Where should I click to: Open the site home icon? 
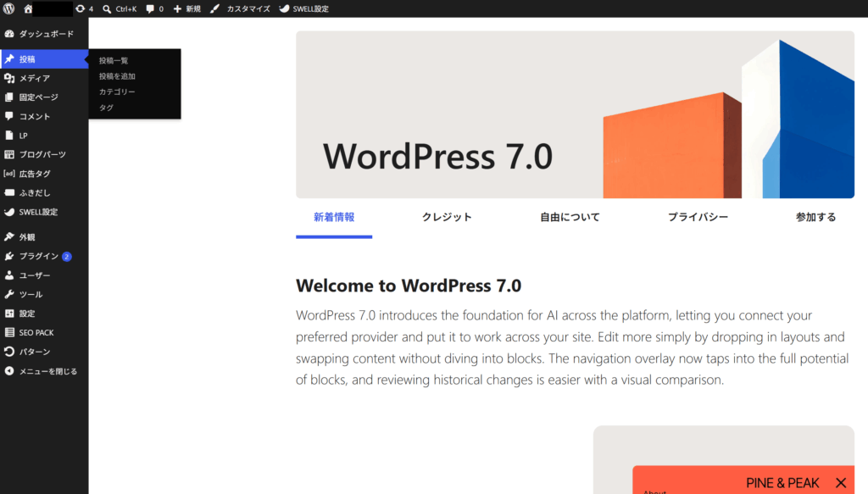(x=28, y=8)
